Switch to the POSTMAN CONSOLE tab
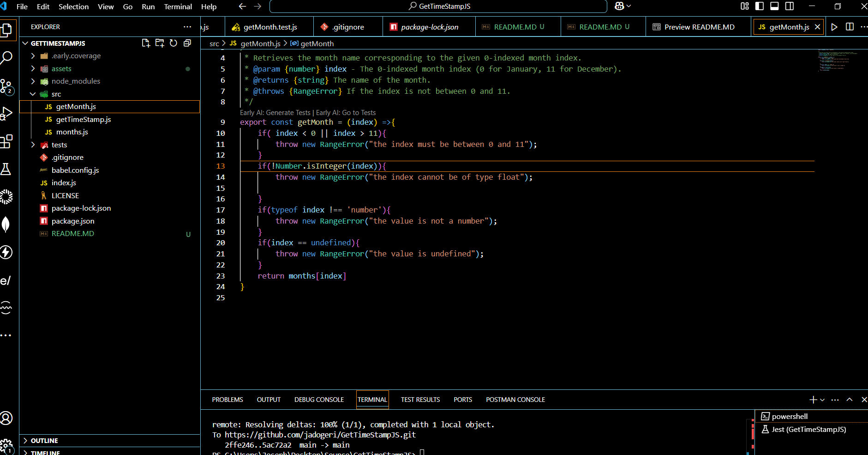The width and height of the screenshot is (868, 455). pos(515,400)
